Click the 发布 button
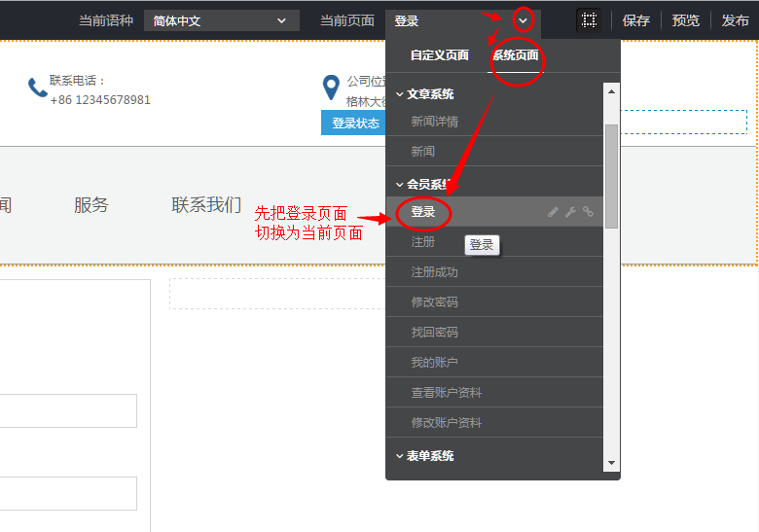This screenshot has height=532, width=759. click(x=735, y=20)
